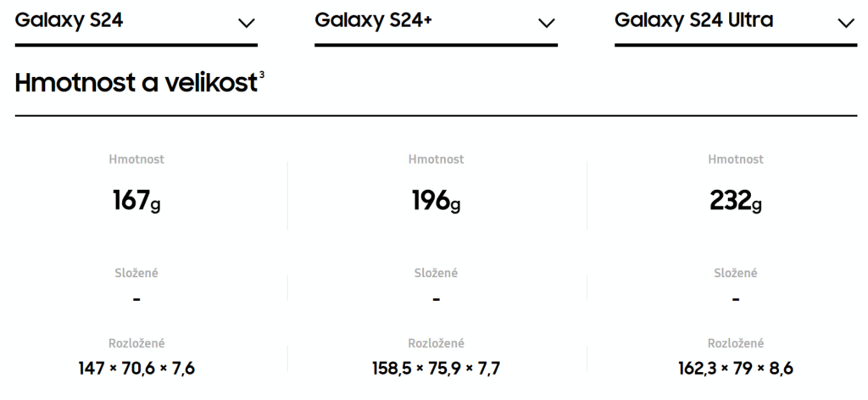Choose the Galaxy S24 Ultra model selector label
The width and height of the screenshot is (868, 400).
(693, 20)
